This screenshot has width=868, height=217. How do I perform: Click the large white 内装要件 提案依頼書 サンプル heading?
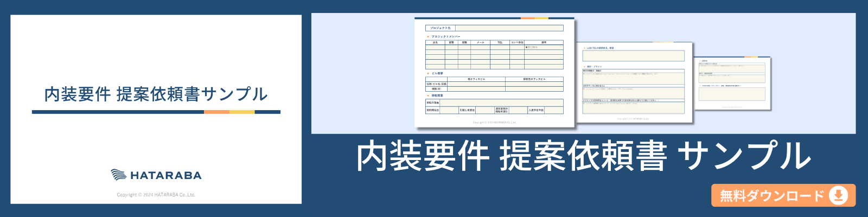pos(583,156)
